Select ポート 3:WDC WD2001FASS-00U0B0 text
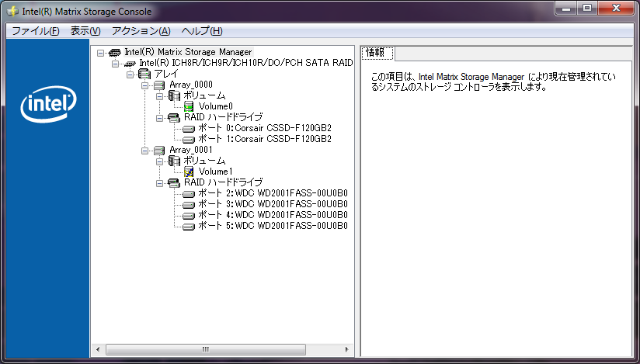This screenshot has height=364, width=640. 273,204
